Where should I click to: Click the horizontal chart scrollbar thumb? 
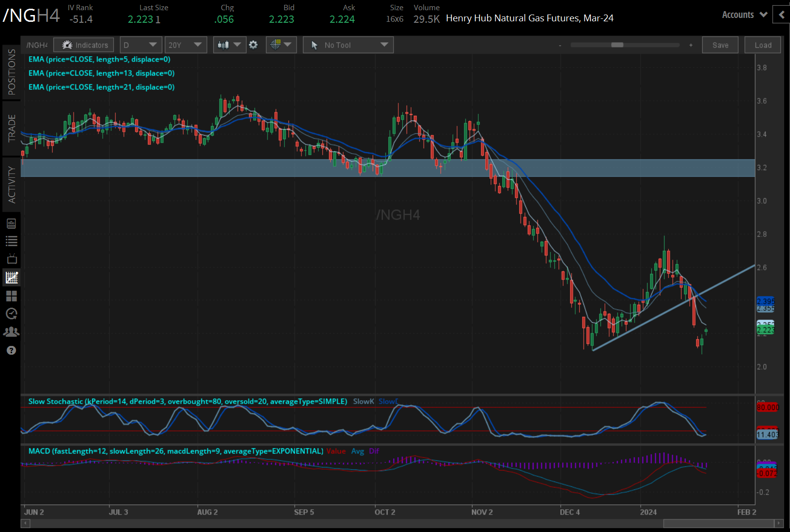pyautogui.click(x=718, y=524)
